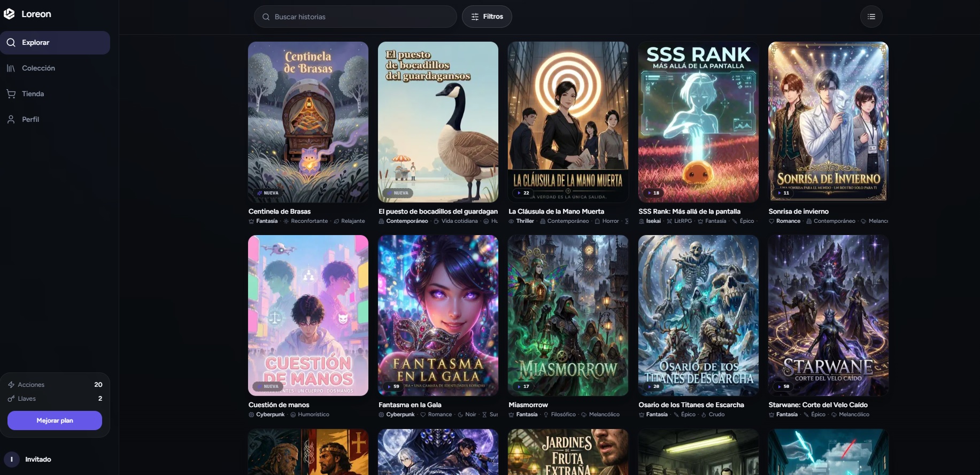Open Cuestión de manos cover
Viewport: 980px width, 475px height.
pyautogui.click(x=308, y=316)
